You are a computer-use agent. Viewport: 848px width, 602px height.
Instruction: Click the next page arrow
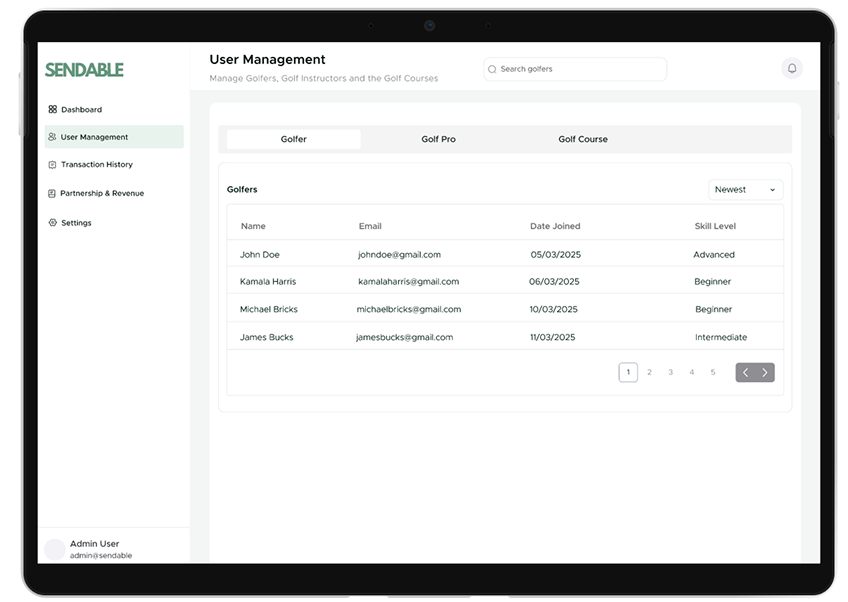(765, 372)
